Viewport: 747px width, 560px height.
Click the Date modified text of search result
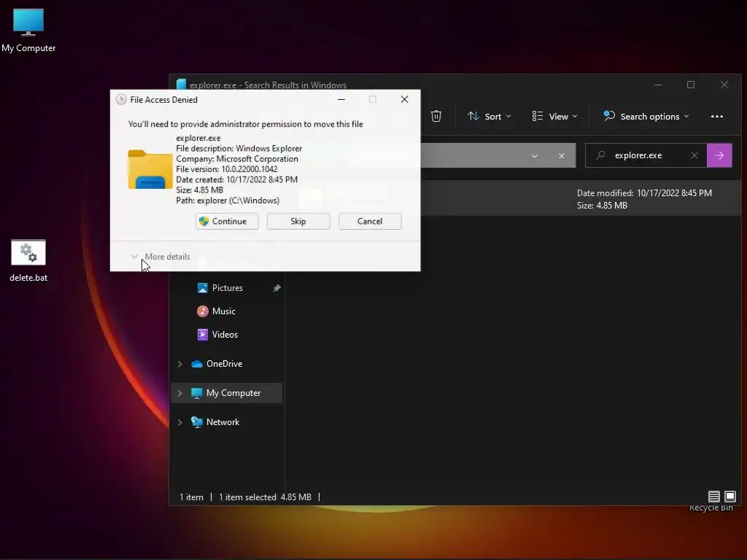pyautogui.click(x=644, y=192)
